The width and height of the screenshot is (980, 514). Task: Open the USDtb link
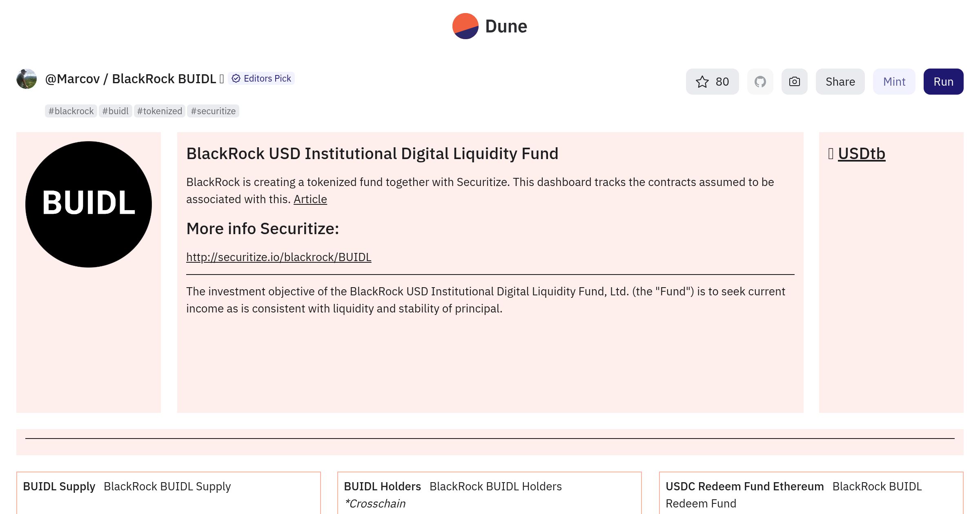[862, 154]
